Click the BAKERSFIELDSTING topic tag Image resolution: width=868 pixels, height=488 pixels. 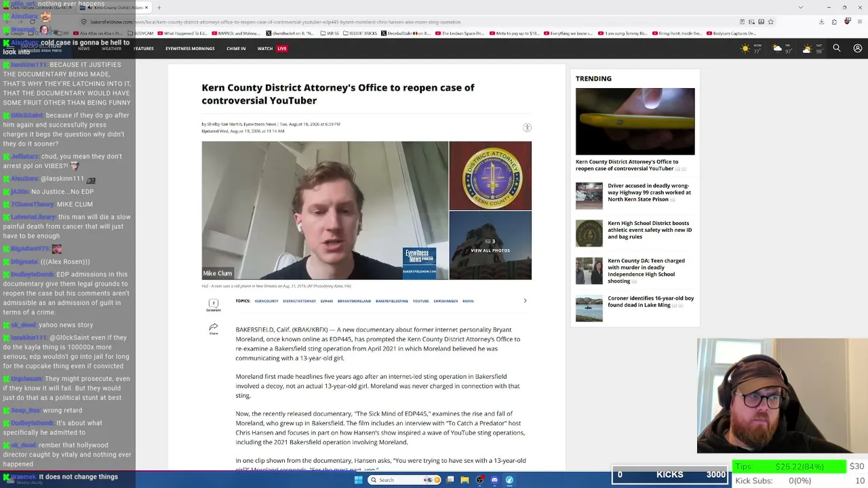click(x=392, y=301)
